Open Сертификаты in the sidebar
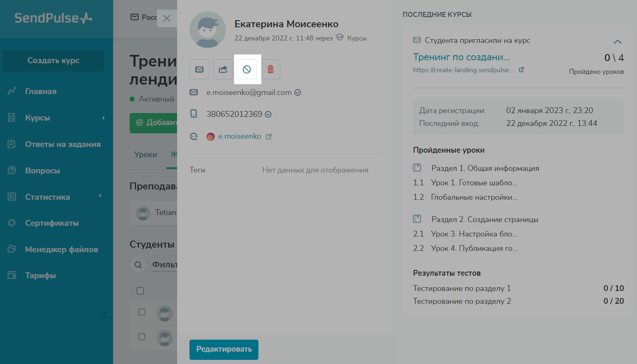This screenshot has width=637, height=364. coord(52,223)
